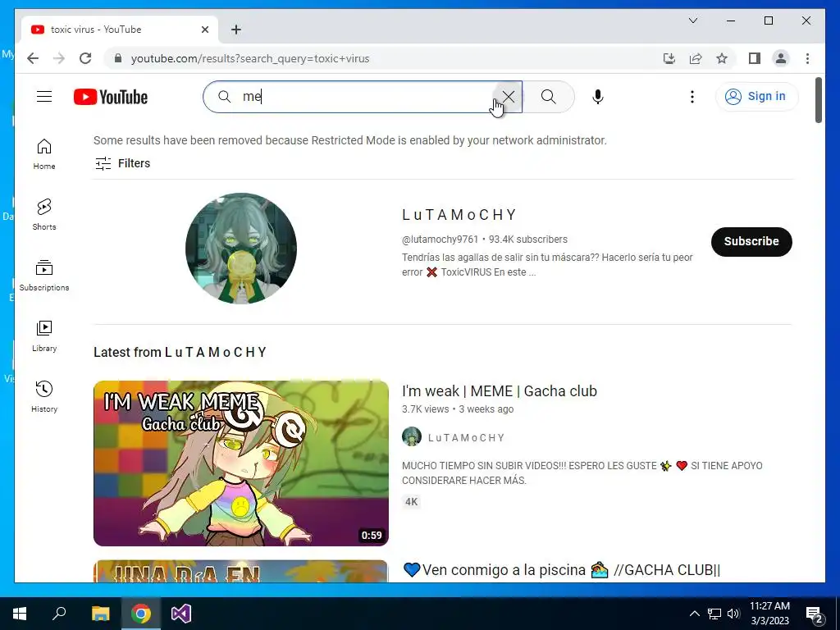
Task: Reload the page
Action: click(85, 58)
